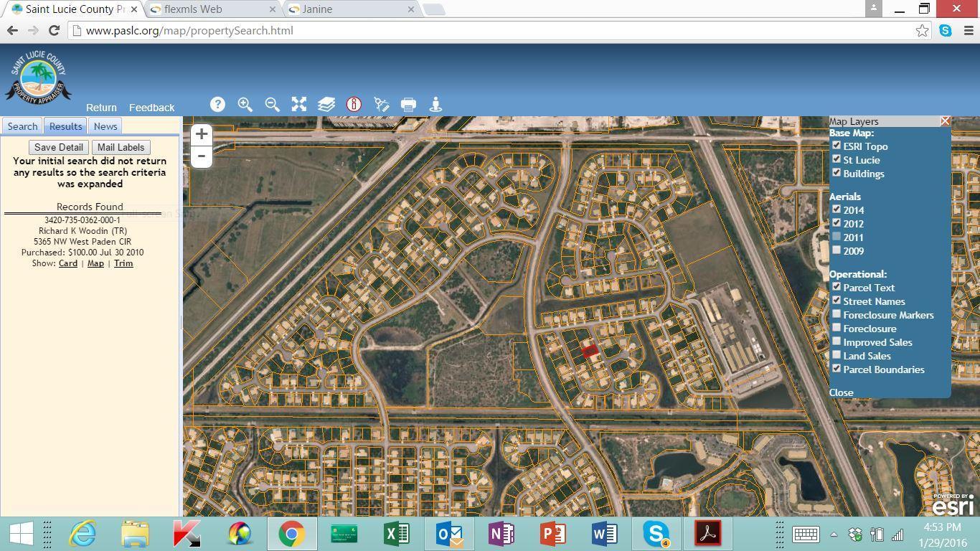Click the full extent arrows icon
Image resolution: width=980 pixels, height=551 pixels.
299,105
